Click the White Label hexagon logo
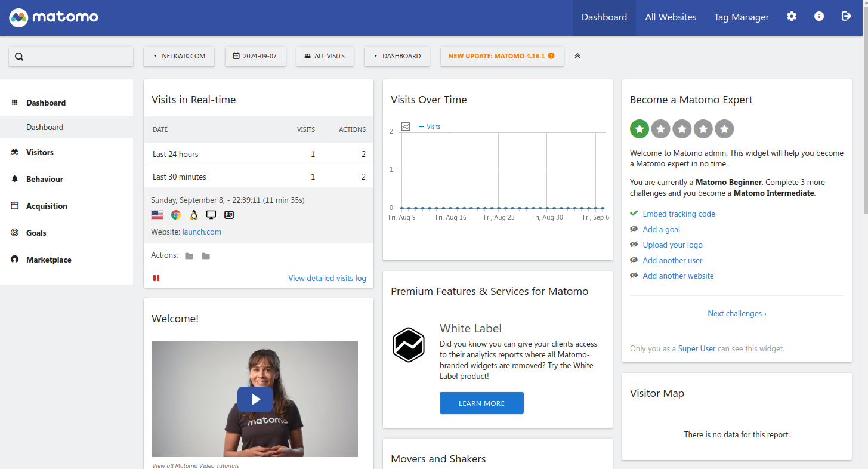868x469 pixels. [x=409, y=345]
